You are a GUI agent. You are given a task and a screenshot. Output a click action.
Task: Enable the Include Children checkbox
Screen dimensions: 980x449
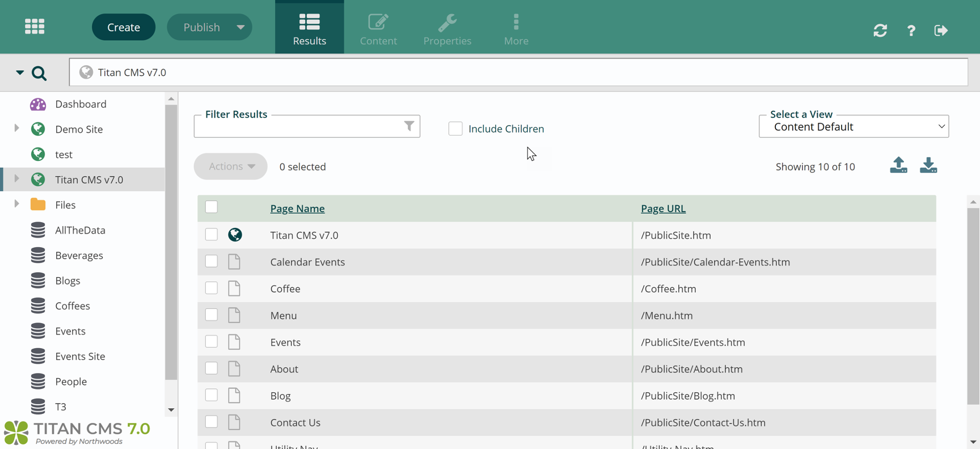point(455,129)
